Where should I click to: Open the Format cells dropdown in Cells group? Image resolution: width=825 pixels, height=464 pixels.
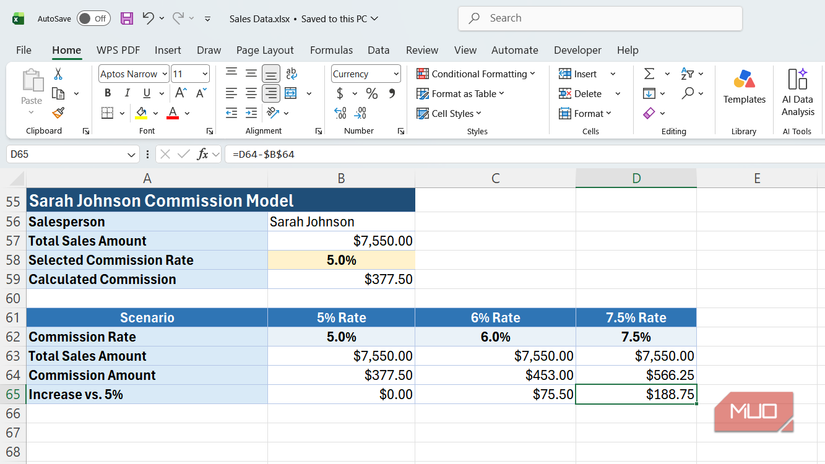[x=585, y=113]
